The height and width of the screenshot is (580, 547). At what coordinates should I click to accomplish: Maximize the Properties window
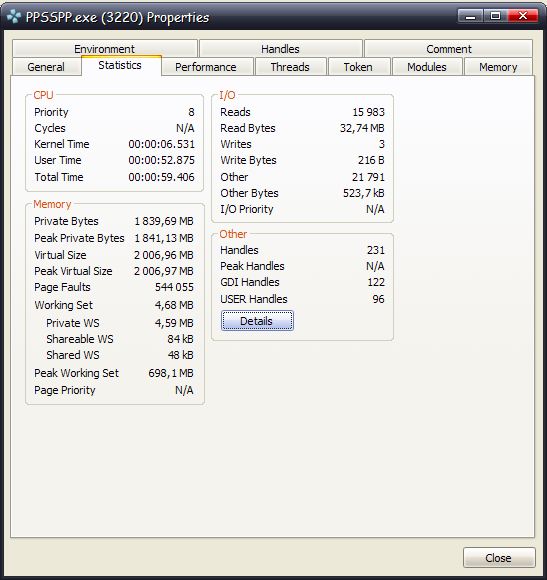coord(495,16)
